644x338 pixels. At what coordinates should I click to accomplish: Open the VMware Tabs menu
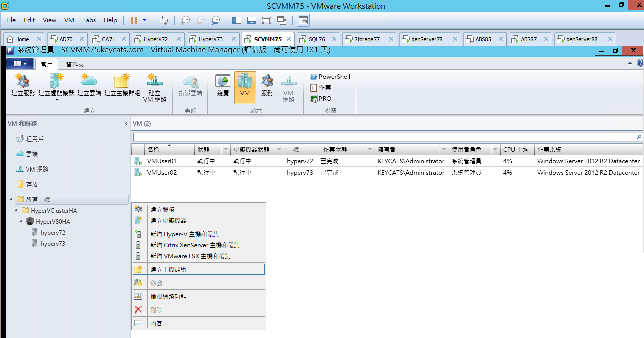pyautogui.click(x=89, y=20)
